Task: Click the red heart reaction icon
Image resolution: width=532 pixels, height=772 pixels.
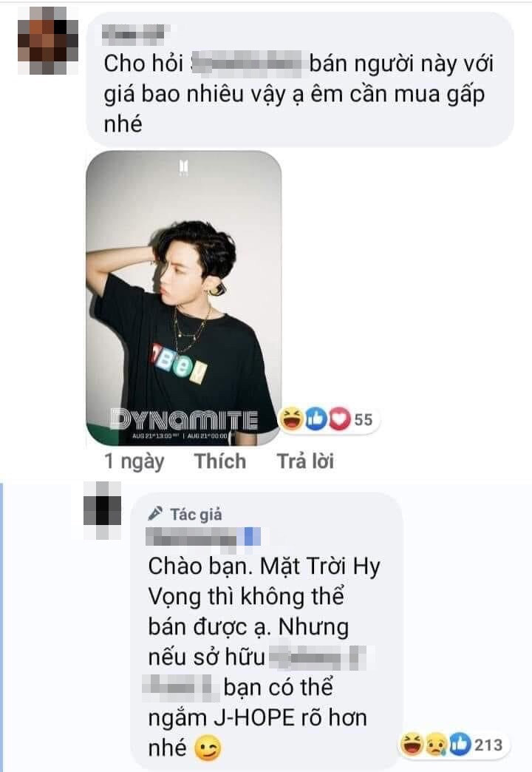Action: 339,419
